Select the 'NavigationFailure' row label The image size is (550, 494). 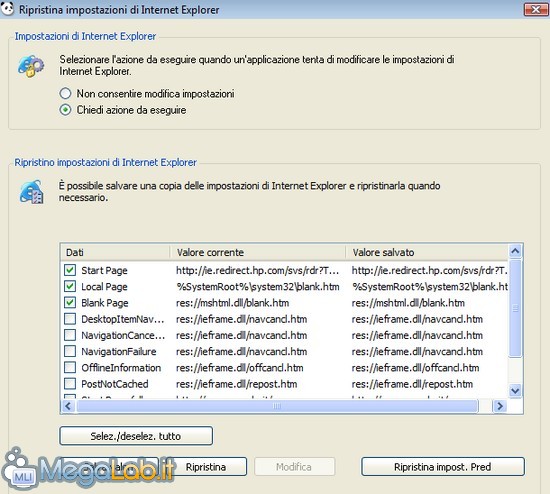point(119,352)
